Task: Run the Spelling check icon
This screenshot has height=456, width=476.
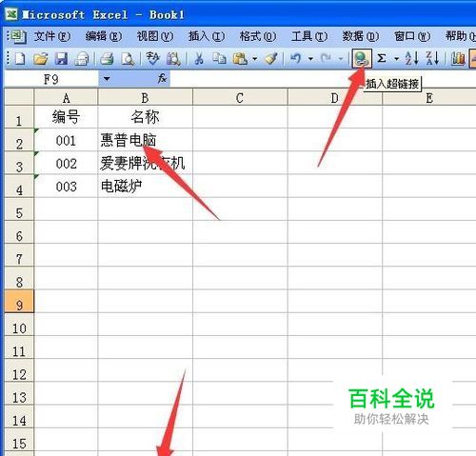Action: (152, 59)
